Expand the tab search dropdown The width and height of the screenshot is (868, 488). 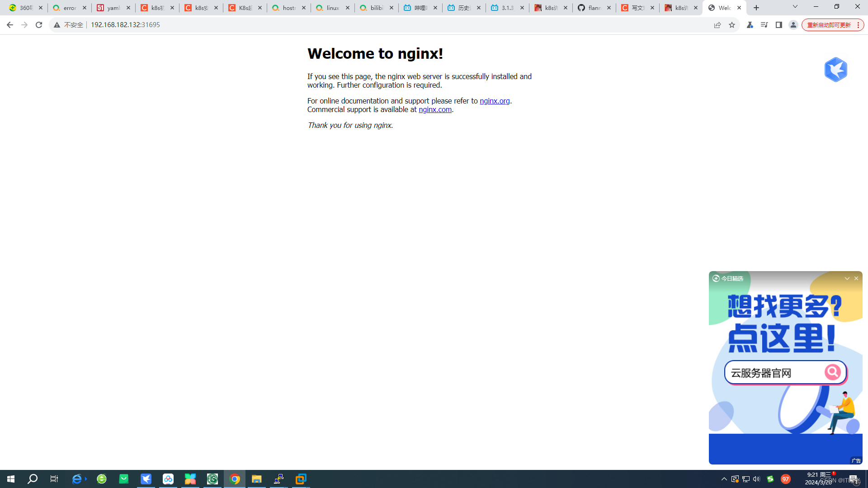pos(795,7)
